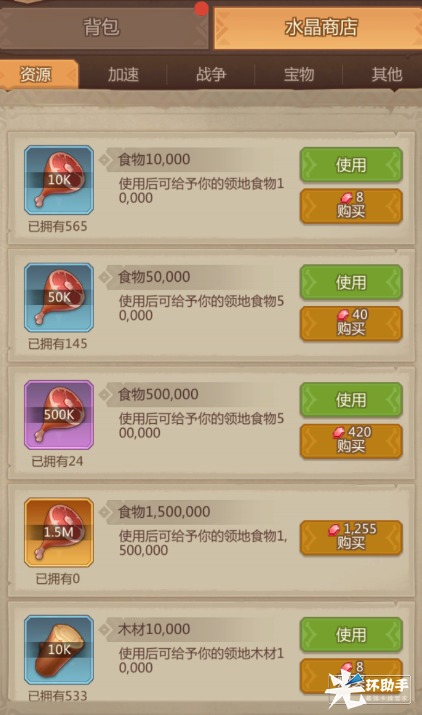422x715 pixels.
Task: Use the 食物10,000 item
Action: click(x=351, y=165)
